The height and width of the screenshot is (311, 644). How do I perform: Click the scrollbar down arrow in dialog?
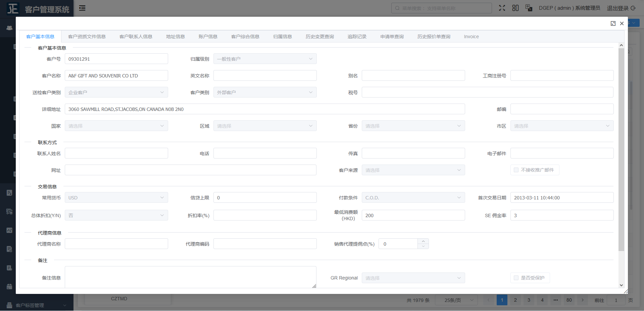[621, 285]
